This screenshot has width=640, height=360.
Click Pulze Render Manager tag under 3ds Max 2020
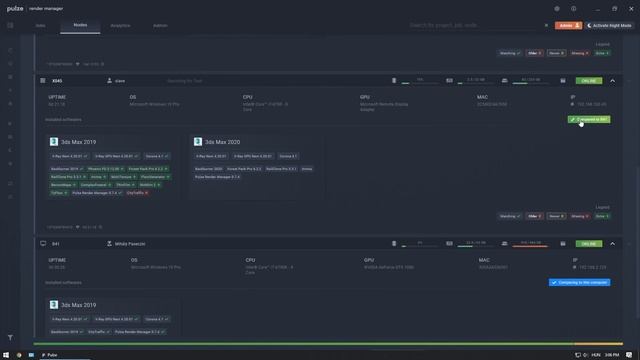[218, 177]
